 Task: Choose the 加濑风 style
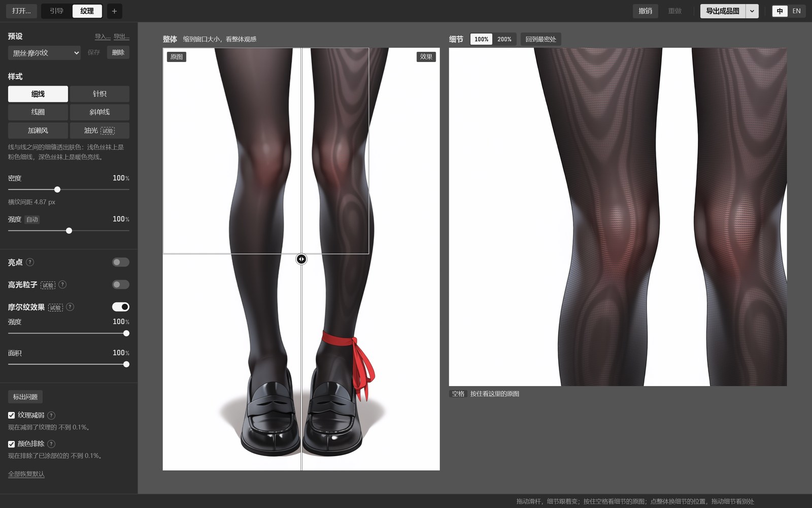click(38, 131)
